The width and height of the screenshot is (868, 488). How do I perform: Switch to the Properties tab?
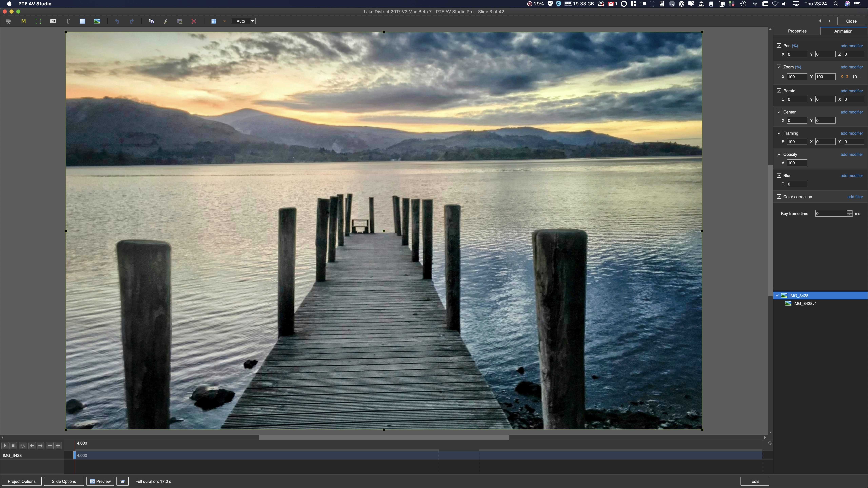pos(797,31)
